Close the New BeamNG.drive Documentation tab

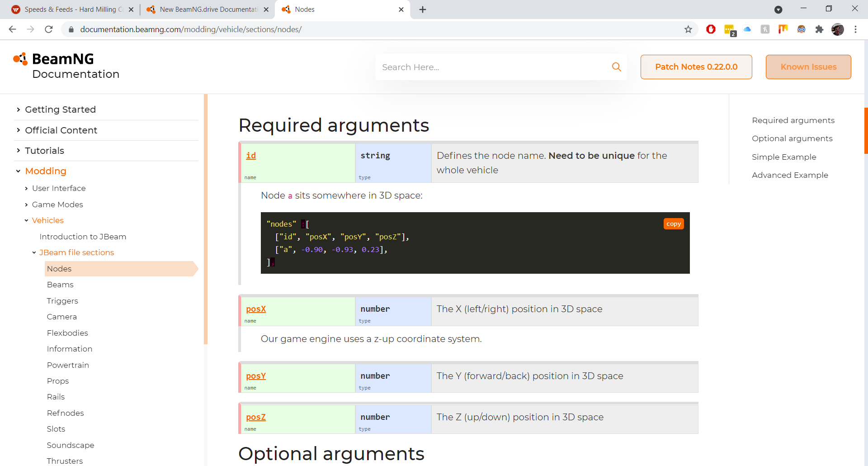[266, 10]
